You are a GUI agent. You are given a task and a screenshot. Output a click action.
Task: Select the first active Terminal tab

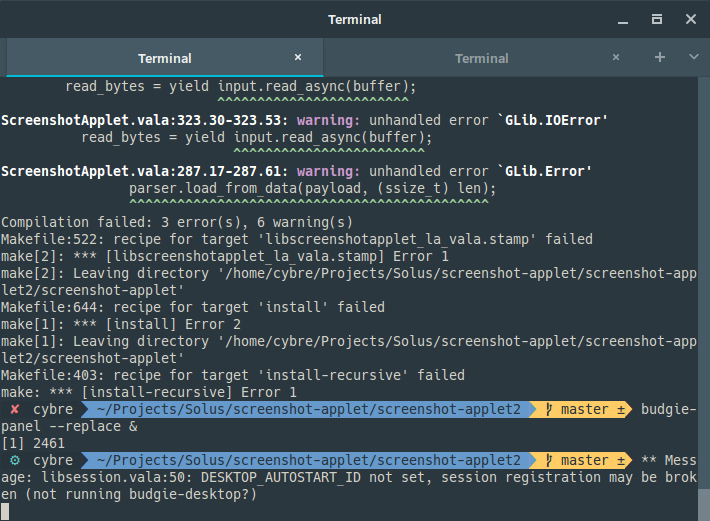165,58
